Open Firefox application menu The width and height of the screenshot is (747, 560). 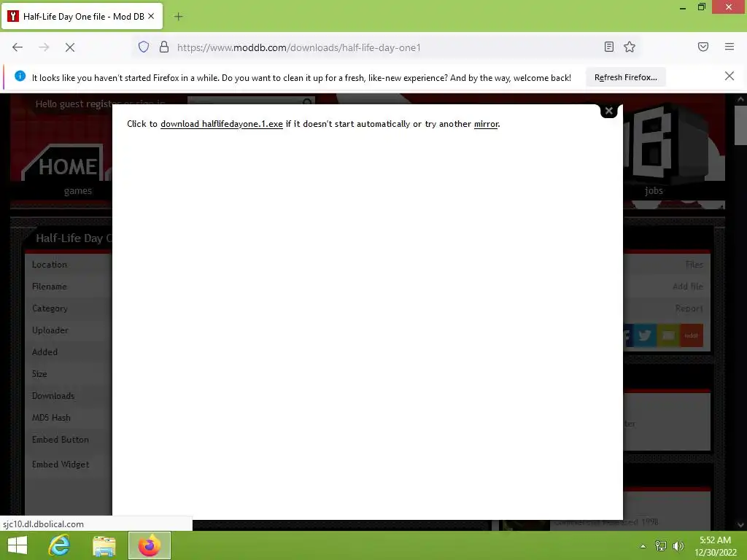pyautogui.click(x=729, y=47)
